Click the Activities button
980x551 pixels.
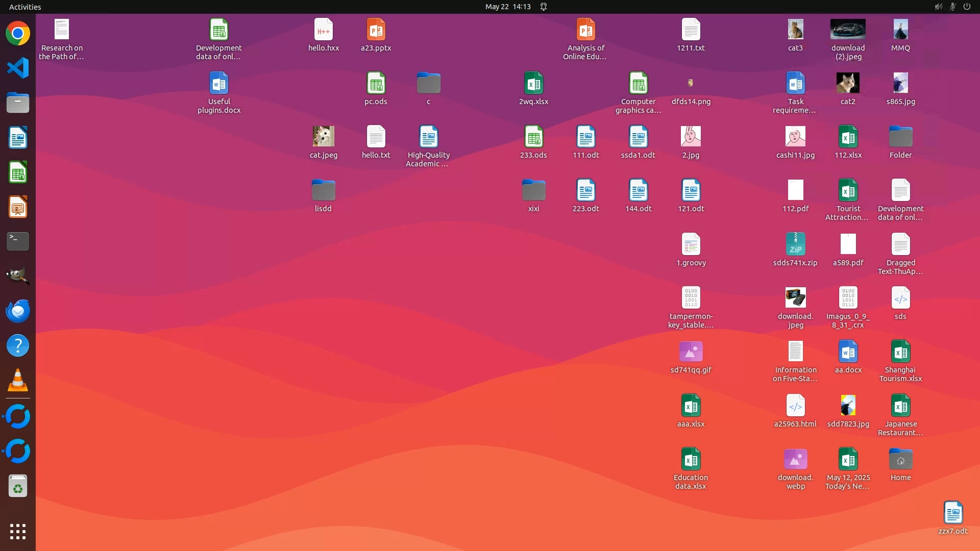[25, 7]
